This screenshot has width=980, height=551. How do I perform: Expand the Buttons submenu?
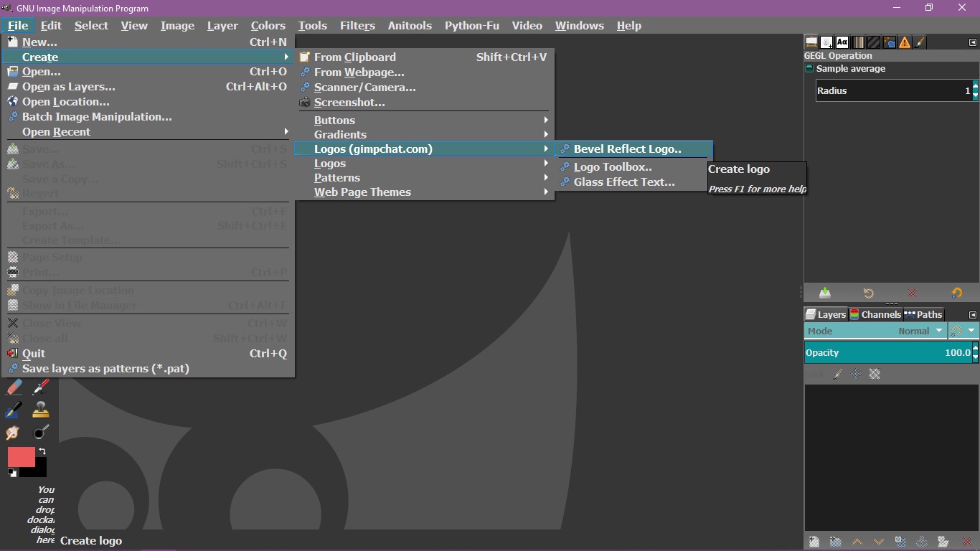(424, 120)
